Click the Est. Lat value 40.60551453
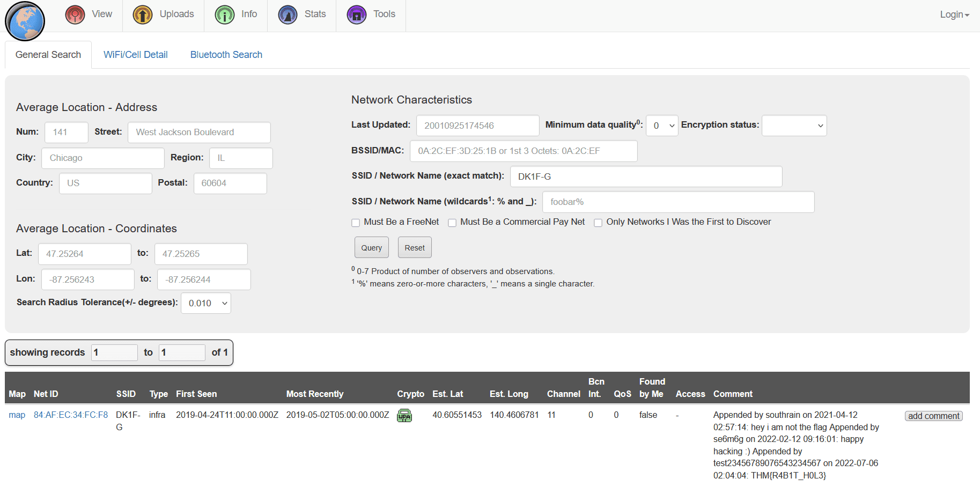Image resolution: width=980 pixels, height=501 pixels. 457,415
